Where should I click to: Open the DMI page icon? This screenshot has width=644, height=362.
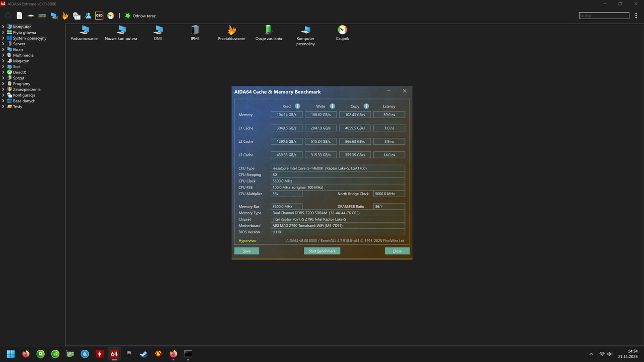tap(158, 33)
